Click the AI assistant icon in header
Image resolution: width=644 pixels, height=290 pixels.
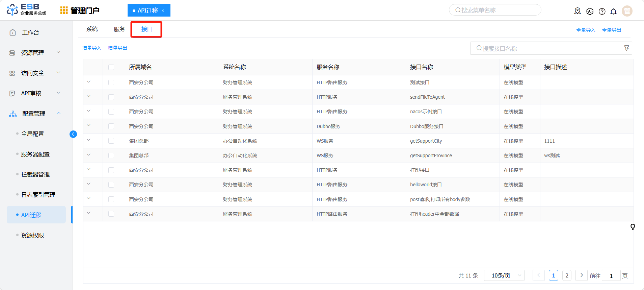[x=590, y=11]
